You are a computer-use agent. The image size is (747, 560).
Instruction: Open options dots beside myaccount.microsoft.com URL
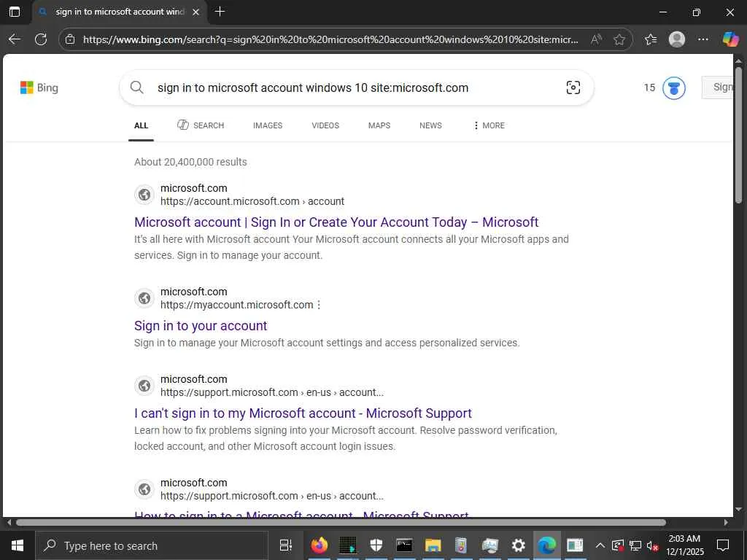coord(319,305)
